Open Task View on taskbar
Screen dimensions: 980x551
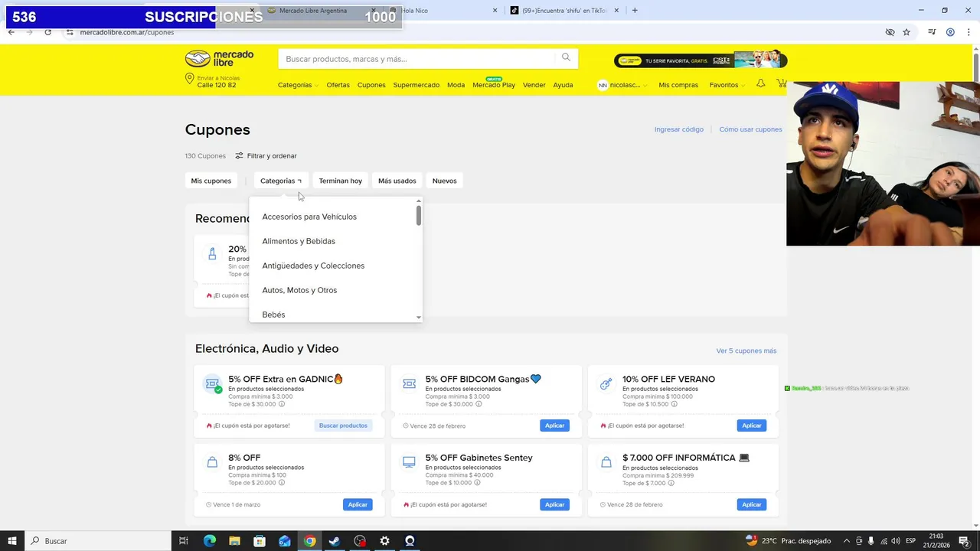coord(184,541)
